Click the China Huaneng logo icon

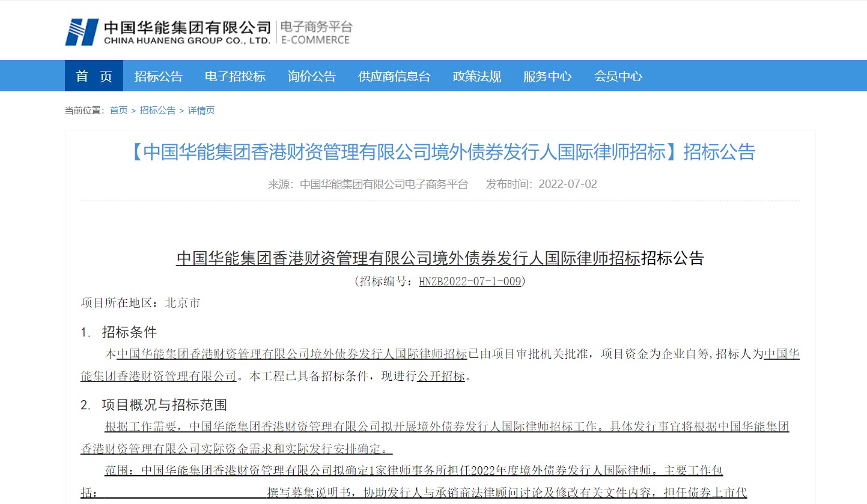point(82,32)
